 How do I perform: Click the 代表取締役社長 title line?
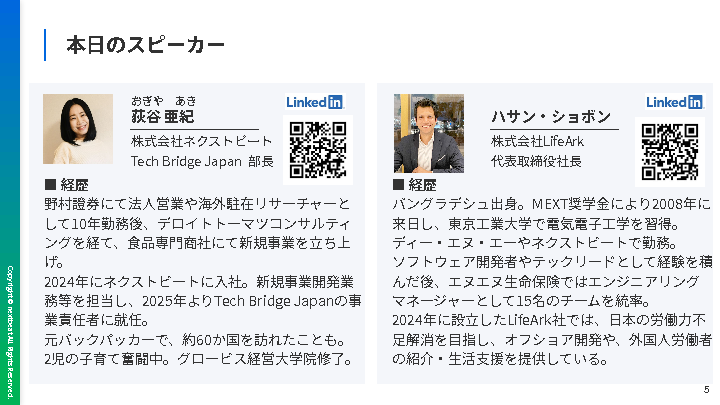(x=536, y=160)
